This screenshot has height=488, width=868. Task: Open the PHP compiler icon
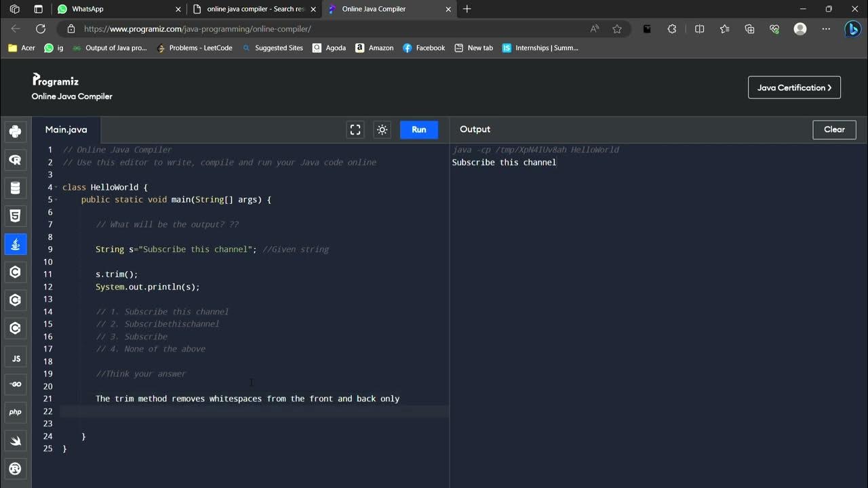coord(15,412)
